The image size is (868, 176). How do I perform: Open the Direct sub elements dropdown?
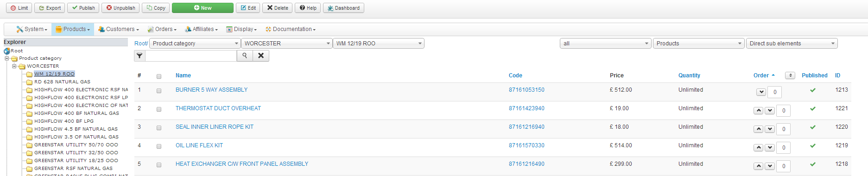pos(792,44)
